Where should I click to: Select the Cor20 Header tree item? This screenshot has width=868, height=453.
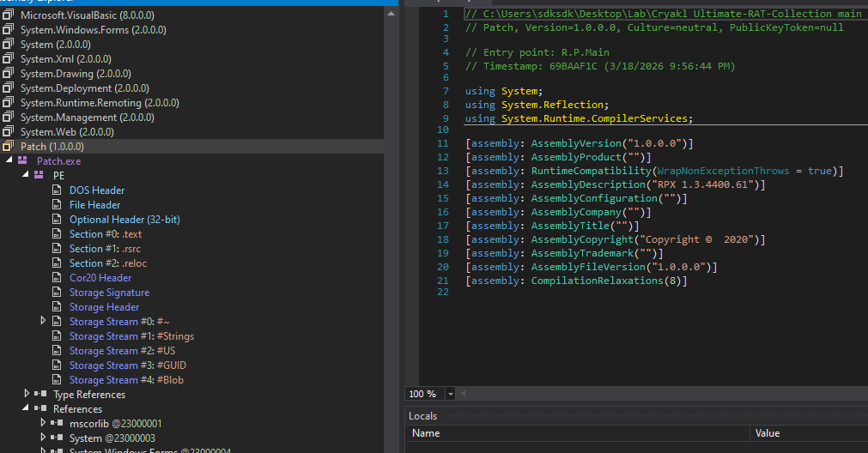[x=100, y=278]
